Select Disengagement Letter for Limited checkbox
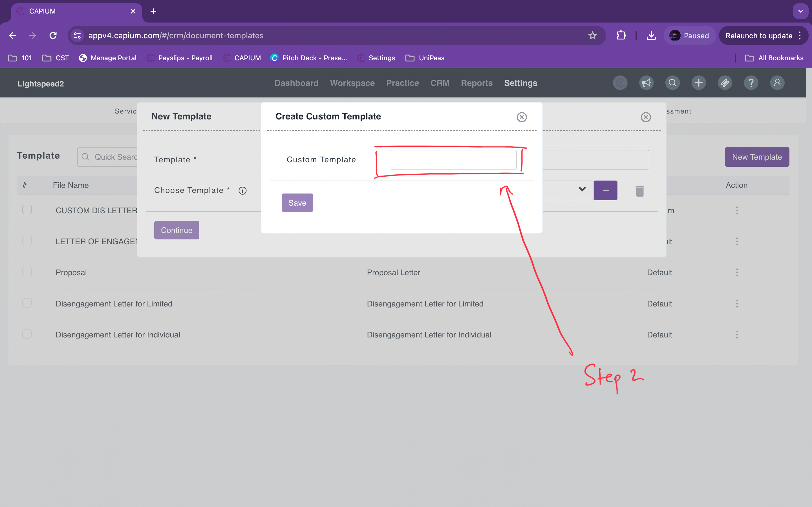 [x=27, y=303]
